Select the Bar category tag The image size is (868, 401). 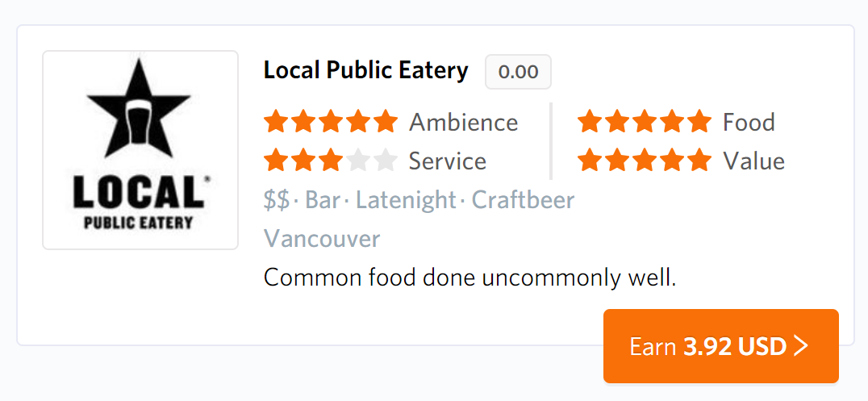(x=322, y=200)
